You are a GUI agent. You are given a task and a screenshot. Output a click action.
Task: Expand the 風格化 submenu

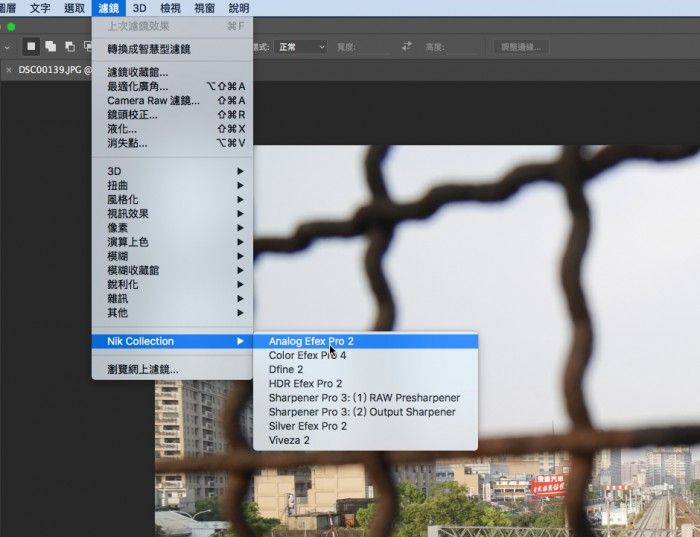(172, 200)
